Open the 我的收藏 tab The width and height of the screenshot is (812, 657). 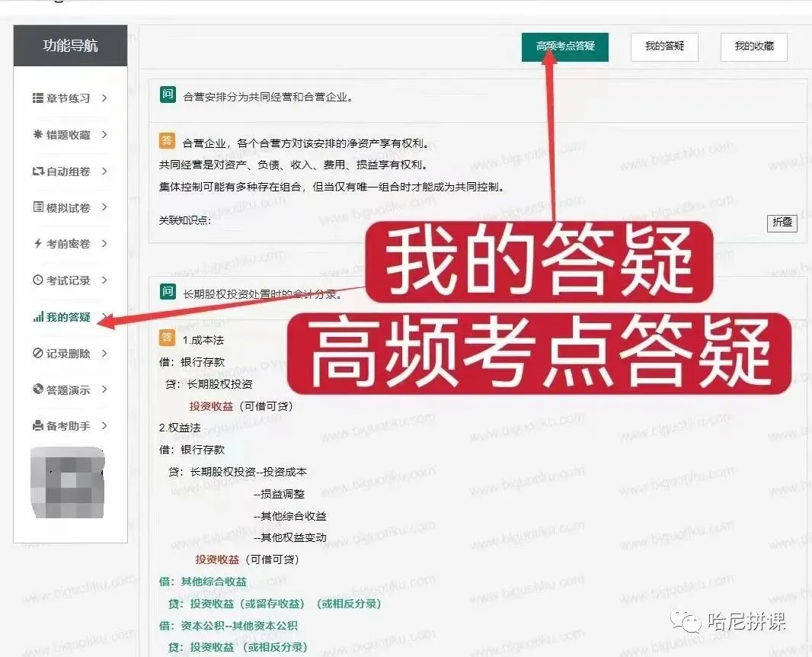754,46
